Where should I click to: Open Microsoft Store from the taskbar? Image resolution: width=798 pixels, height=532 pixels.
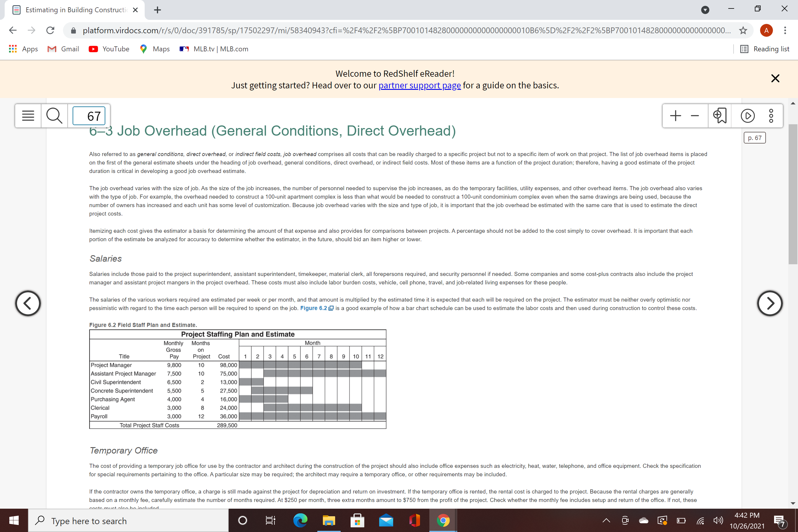pos(357,520)
